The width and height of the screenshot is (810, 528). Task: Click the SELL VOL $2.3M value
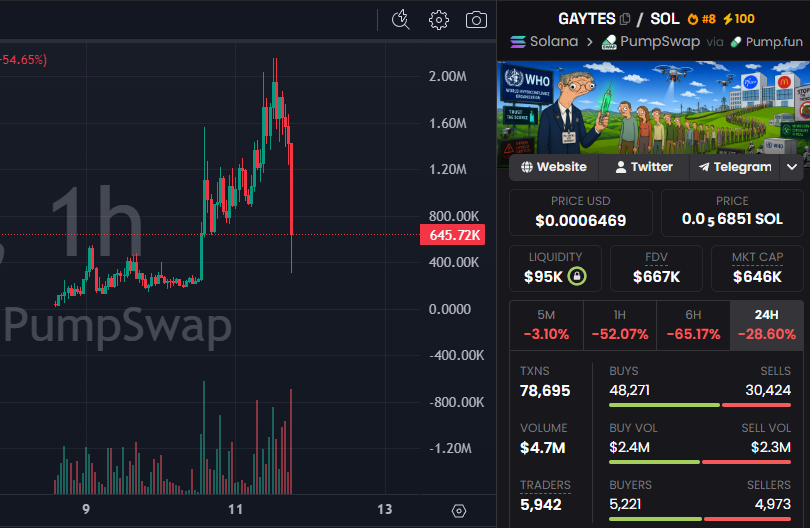(771, 447)
